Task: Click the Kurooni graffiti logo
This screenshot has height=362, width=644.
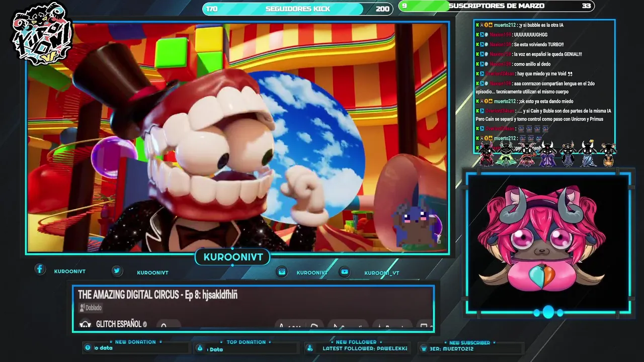Action: point(43,34)
